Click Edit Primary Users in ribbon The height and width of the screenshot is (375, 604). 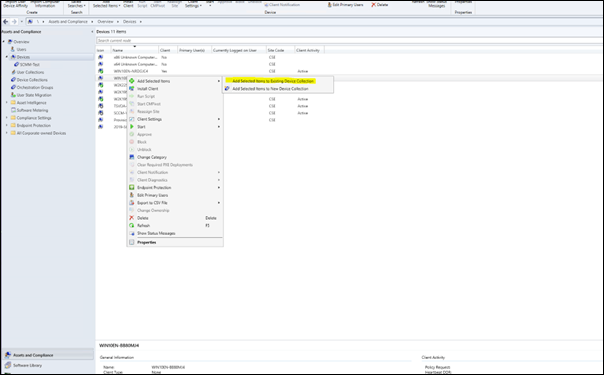click(x=345, y=5)
